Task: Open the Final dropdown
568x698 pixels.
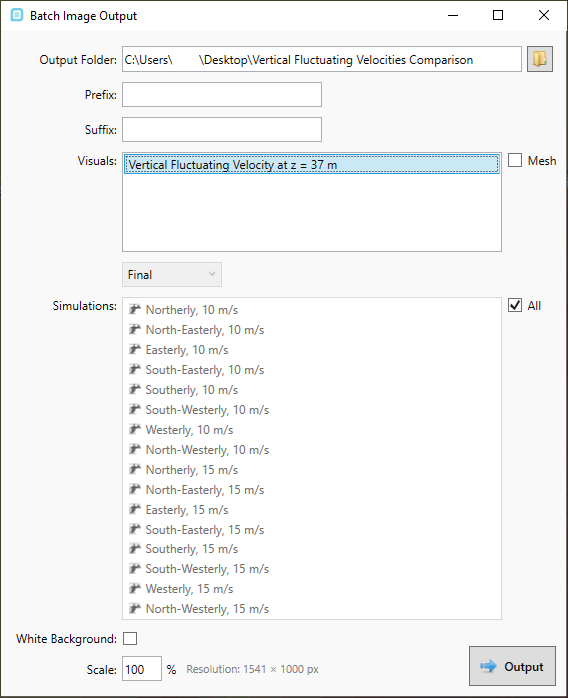Action: coord(172,275)
